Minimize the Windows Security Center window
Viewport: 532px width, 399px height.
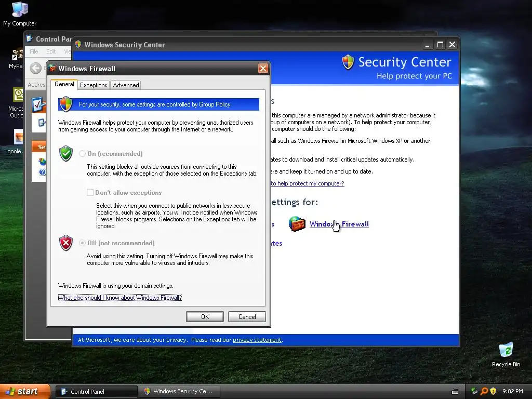pos(428,45)
